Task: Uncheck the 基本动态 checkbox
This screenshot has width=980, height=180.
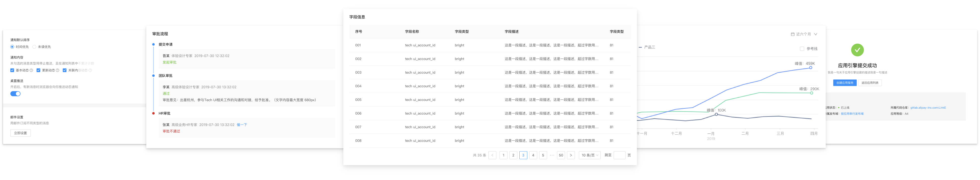Action: pyautogui.click(x=12, y=70)
